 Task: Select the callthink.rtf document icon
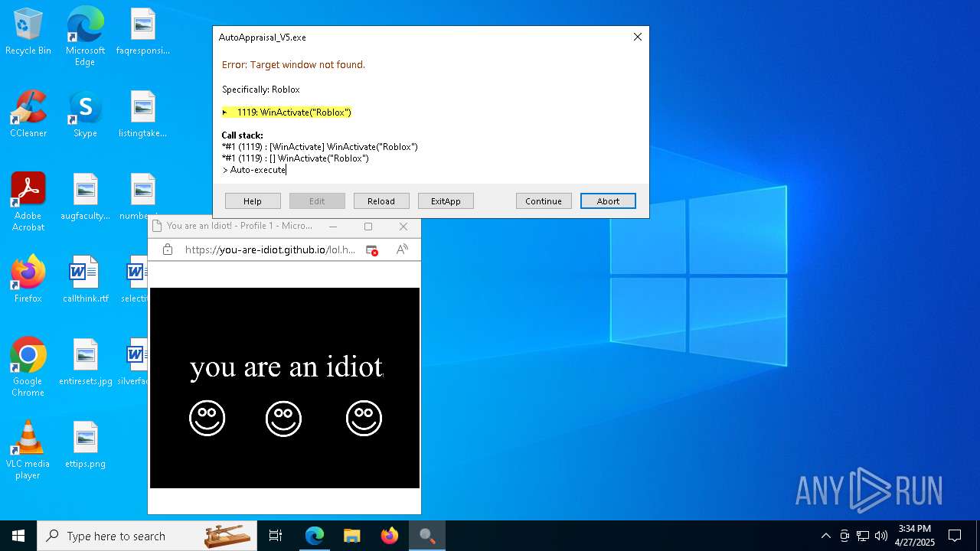[85, 280]
